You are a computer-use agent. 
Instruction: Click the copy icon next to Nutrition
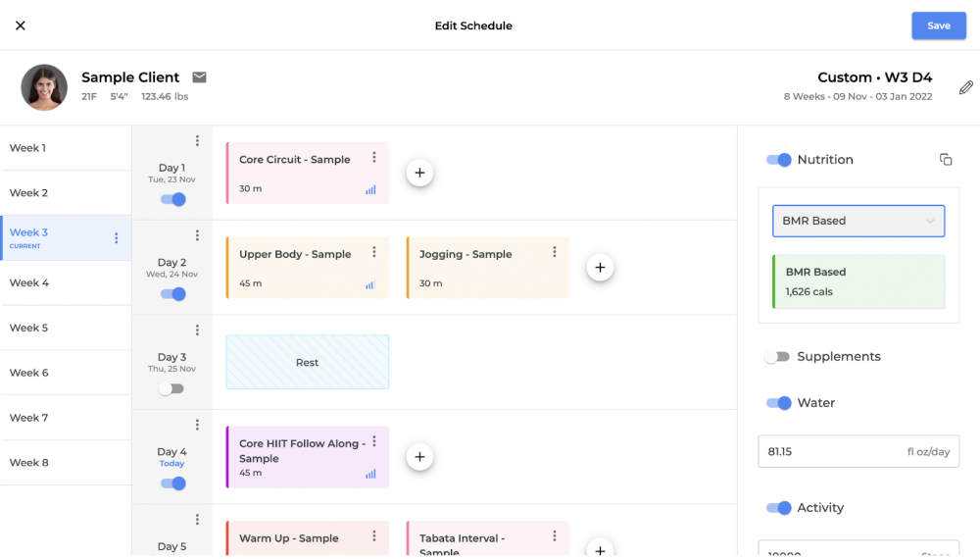coord(946,160)
